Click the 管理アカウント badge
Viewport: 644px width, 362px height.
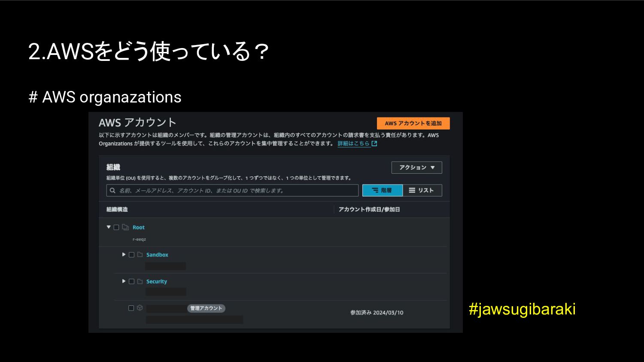coord(206,308)
